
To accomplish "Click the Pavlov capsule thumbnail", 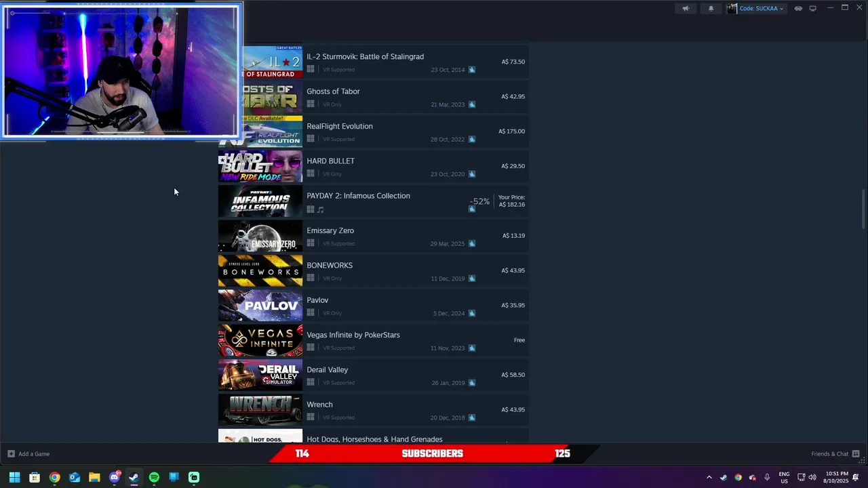I will pyautogui.click(x=260, y=305).
